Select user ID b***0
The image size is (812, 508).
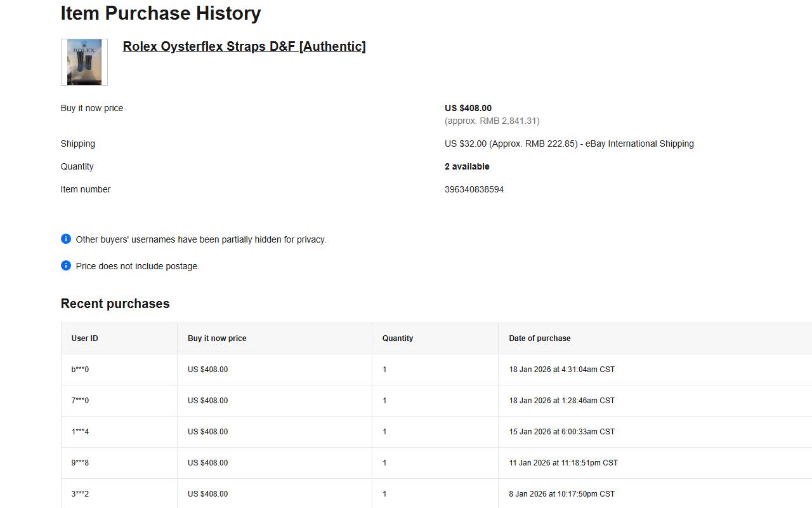[80, 370]
